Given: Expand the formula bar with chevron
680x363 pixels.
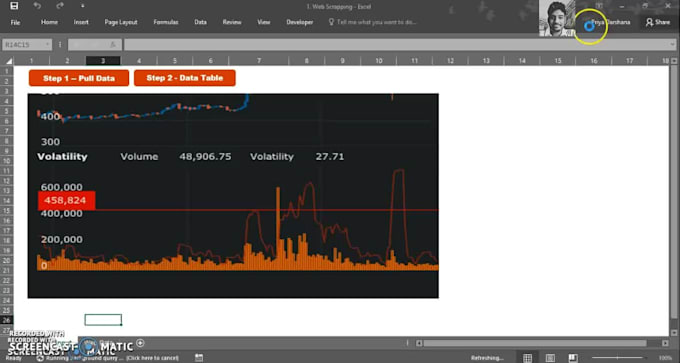Looking at the screenshot, I should click(673, 44).
